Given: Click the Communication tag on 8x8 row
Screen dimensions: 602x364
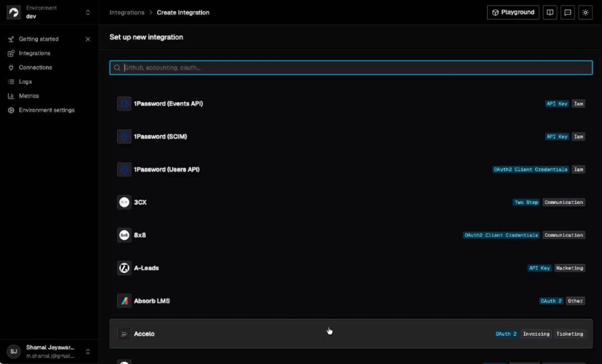Looking at the screenshot, I should [564, 235].
